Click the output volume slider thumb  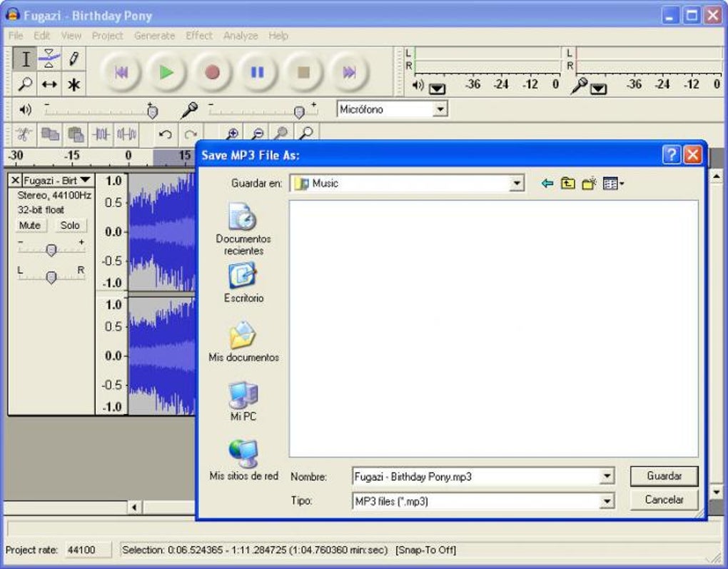(x=152, y=111)
